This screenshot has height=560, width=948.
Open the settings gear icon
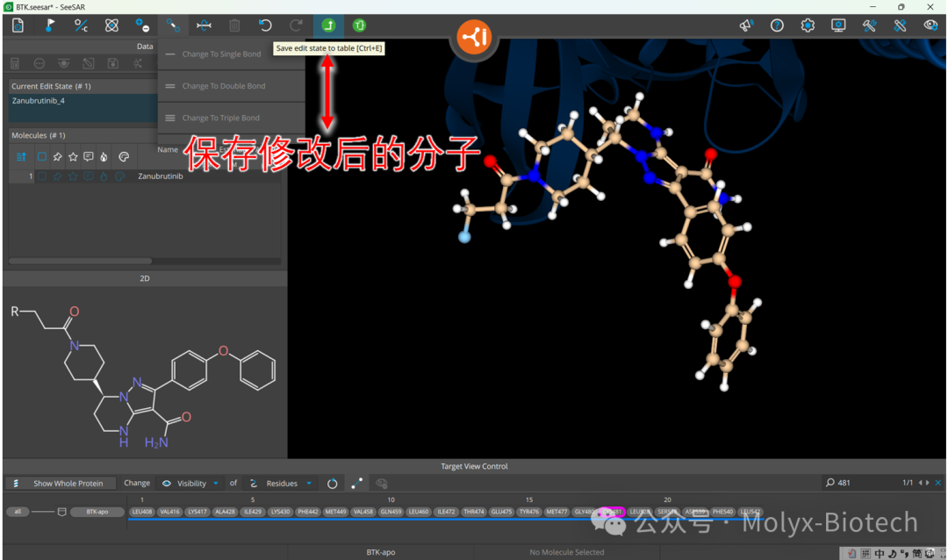[x=808, y=25]
